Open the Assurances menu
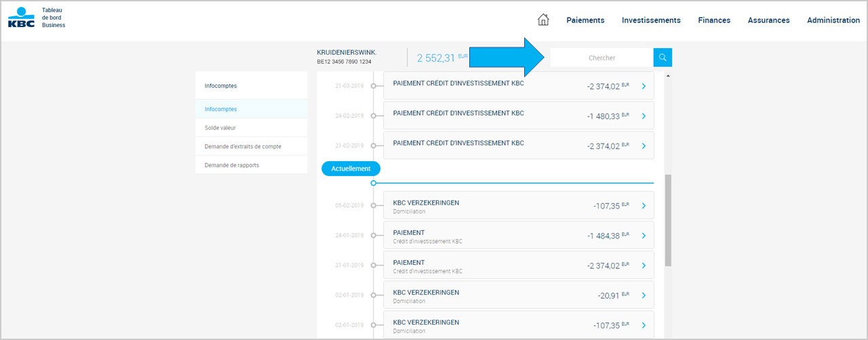Viewport: 868px width, 340px height. pos(768,20)
